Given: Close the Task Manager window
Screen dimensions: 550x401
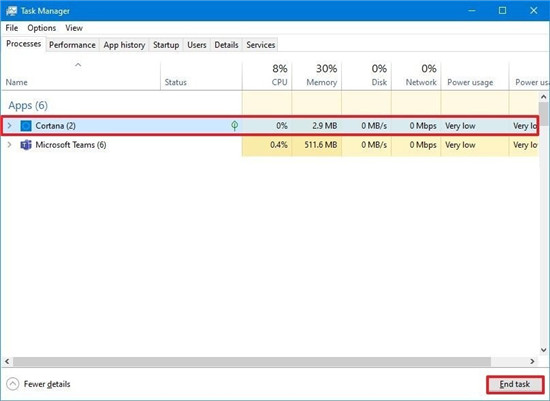Looking at the screenshot, I should (x=534, y=11).
